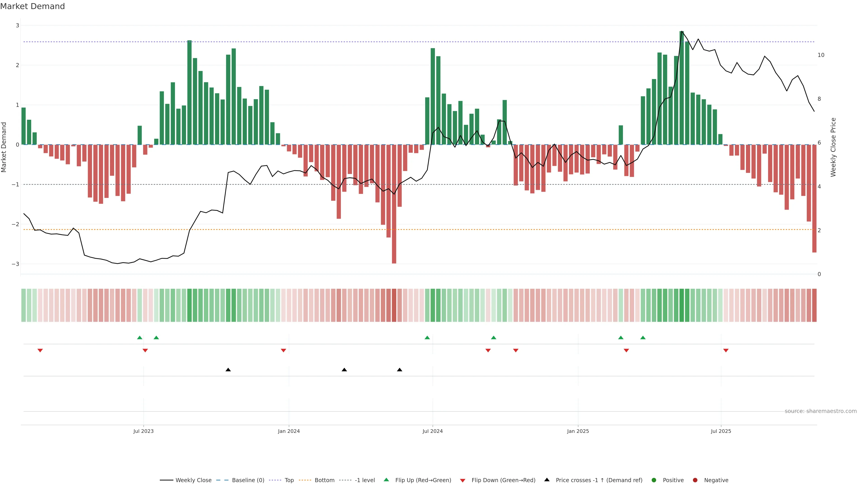
Task: Click the last red Flip Down marker
Action: pos(726,351)
